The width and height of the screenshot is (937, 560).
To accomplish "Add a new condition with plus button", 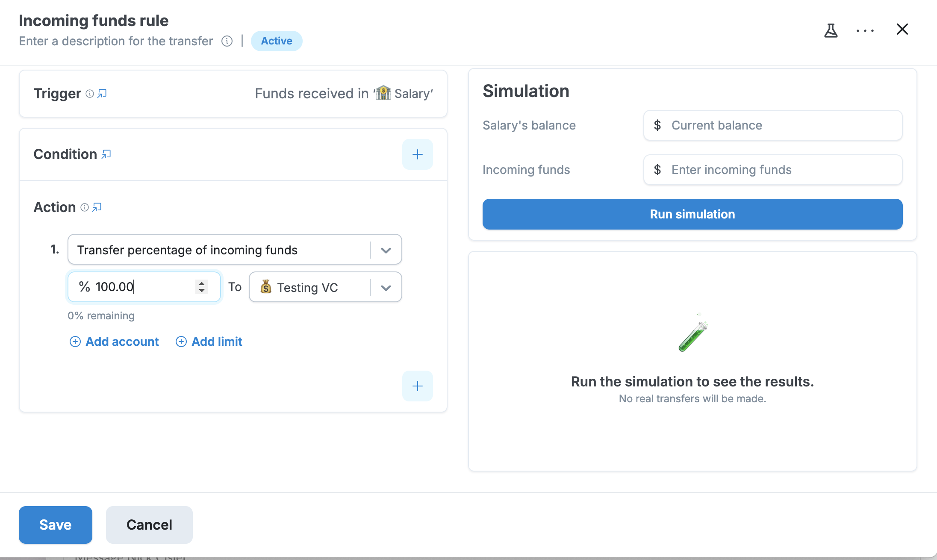I will [x=418, y=154].
